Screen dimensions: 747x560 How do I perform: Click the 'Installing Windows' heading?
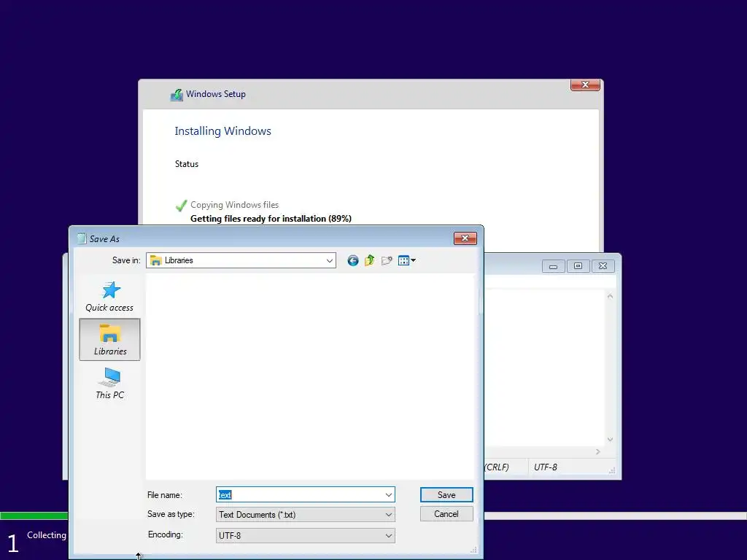tap(222, 131)
